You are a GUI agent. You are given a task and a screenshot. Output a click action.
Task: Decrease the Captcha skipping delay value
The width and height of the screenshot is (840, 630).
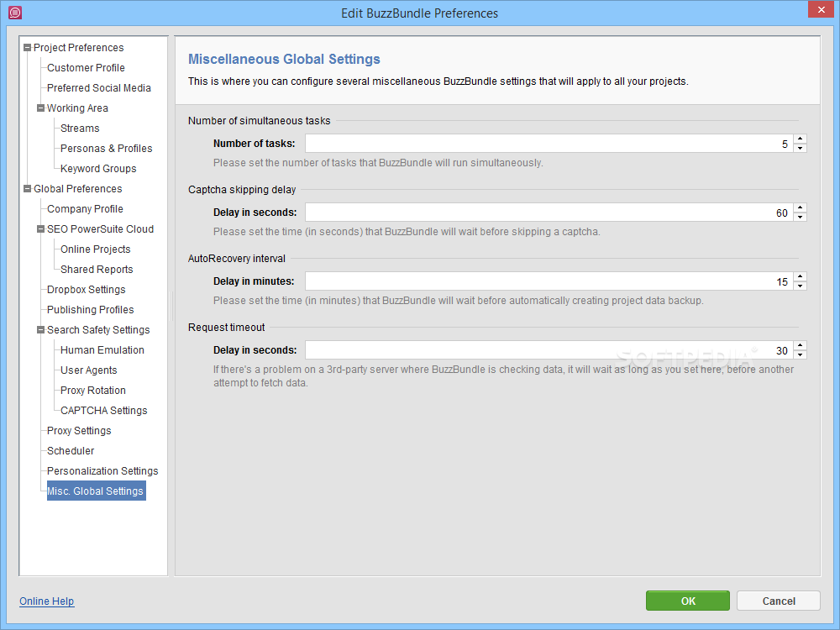(x=801, y=218)
